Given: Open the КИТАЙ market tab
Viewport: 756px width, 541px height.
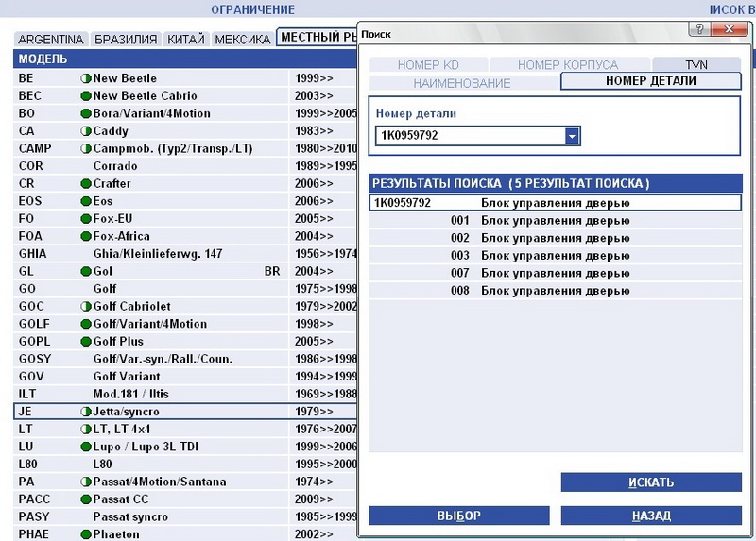Looking at the screenshot, I should [x=186, y=39].
